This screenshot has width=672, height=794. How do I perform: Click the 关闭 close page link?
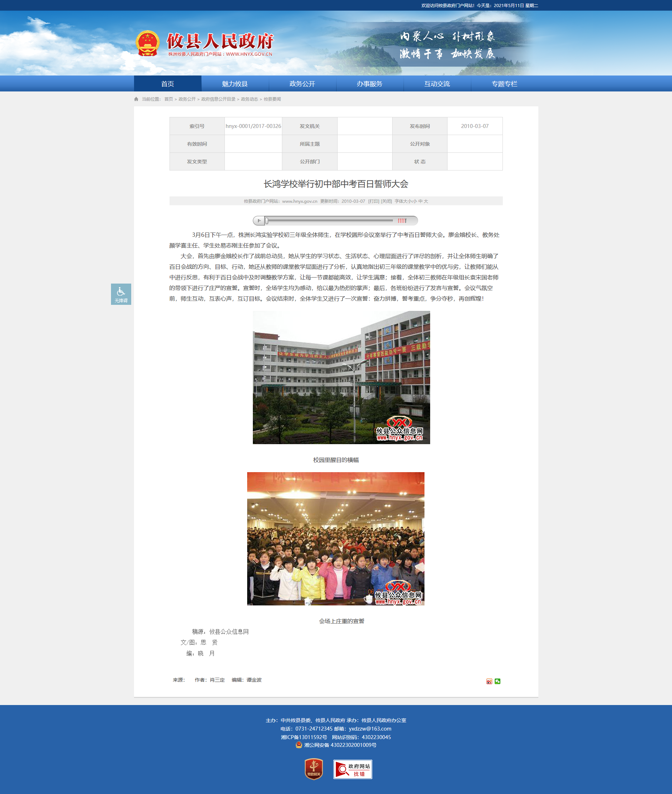coord(386,201)
